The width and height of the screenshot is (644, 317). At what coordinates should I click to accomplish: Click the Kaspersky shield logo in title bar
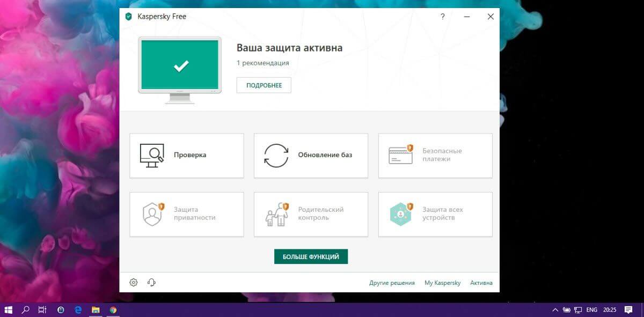pos(128,17)
